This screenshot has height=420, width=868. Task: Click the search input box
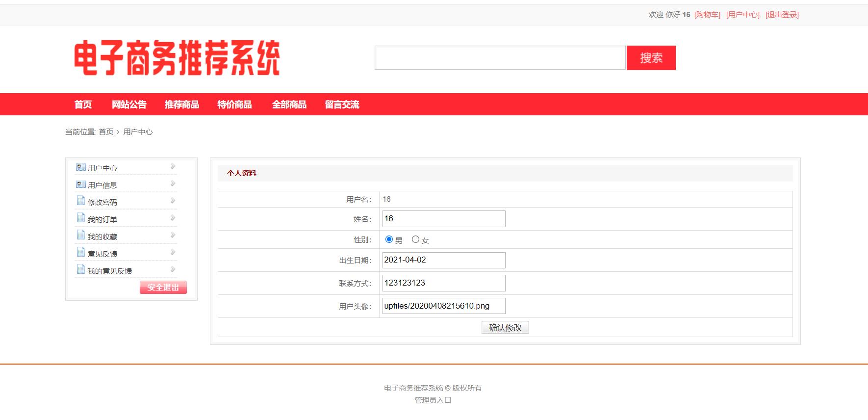coord(500,58)
